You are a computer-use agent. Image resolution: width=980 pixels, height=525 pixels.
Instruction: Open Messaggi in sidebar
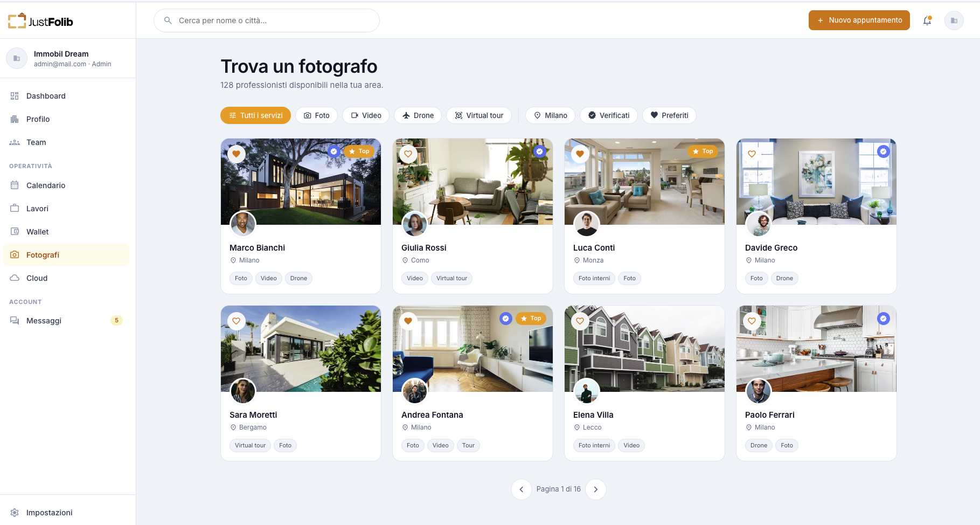pos(66,321)
